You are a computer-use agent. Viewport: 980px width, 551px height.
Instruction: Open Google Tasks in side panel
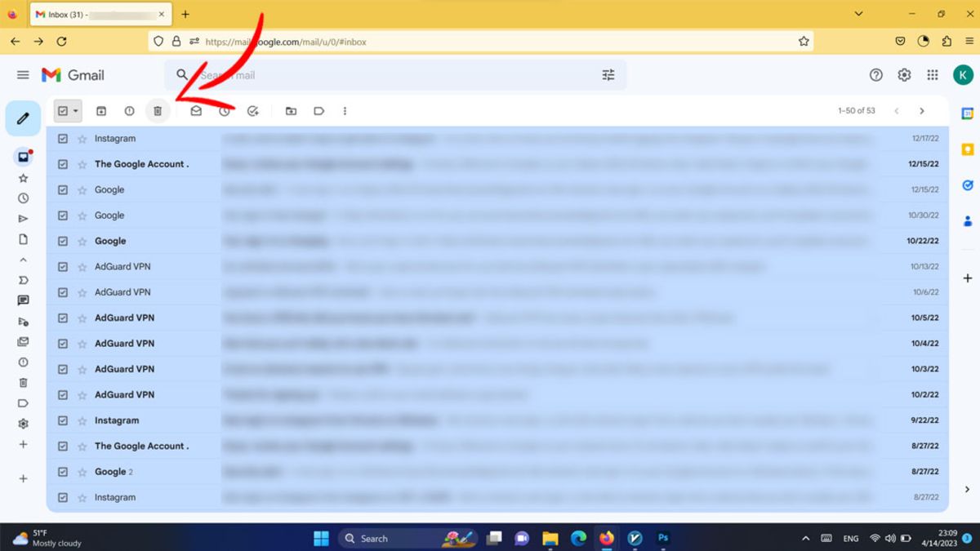[968, 185]
